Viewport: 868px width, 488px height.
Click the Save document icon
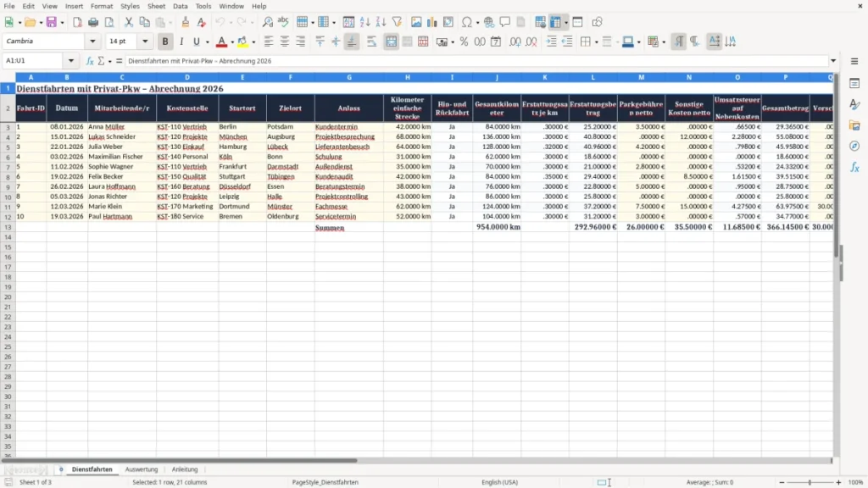tap(52, 22)
